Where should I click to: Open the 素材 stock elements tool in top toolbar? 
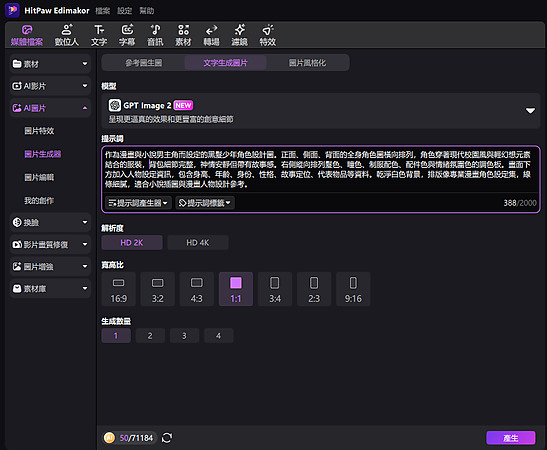[x=183, y=36]
